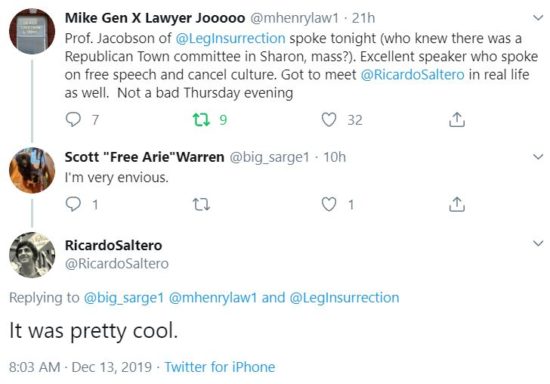Open RicardoSaltero's profile avatar
The height and width of the screenshot is (384, 550).
click(32, 255)
